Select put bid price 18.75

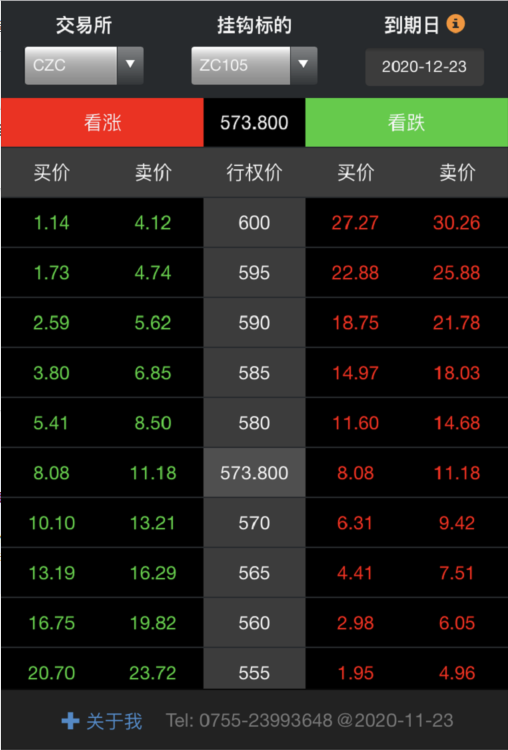tap(355, 323)
